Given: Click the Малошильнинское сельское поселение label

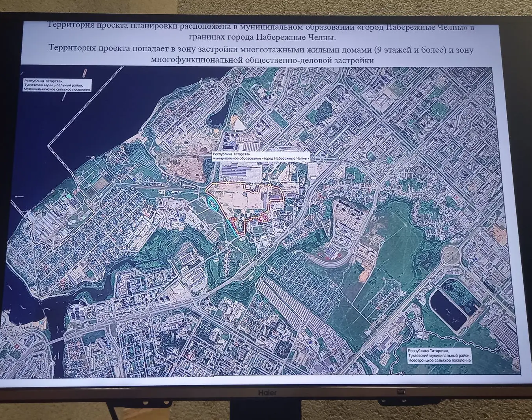Looking at the screenshot, I should coord(57,85).
